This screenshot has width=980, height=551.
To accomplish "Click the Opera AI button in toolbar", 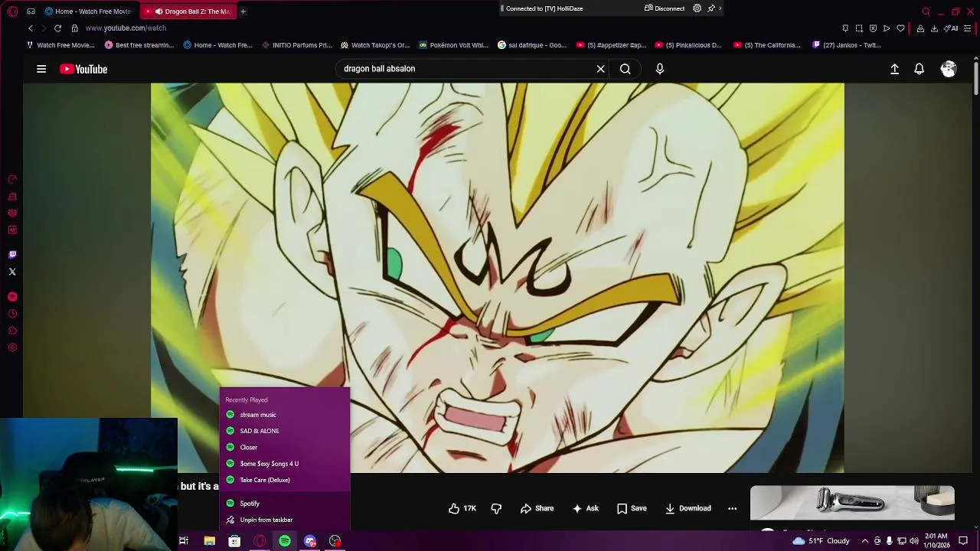I will 952,28.
